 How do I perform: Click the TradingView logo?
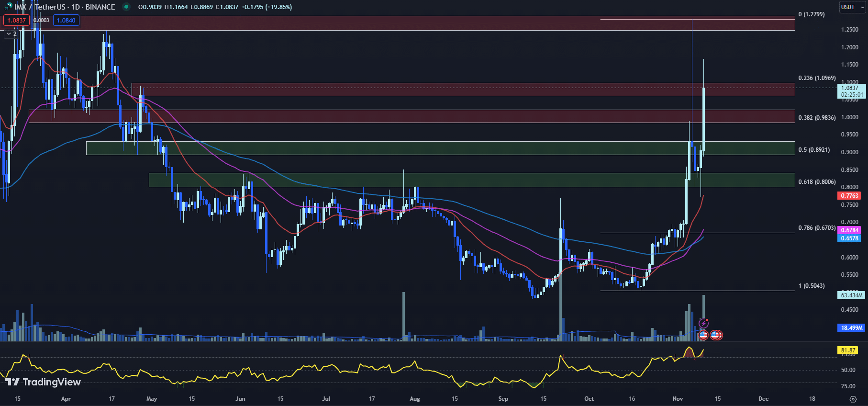click(x=43, y=382)
